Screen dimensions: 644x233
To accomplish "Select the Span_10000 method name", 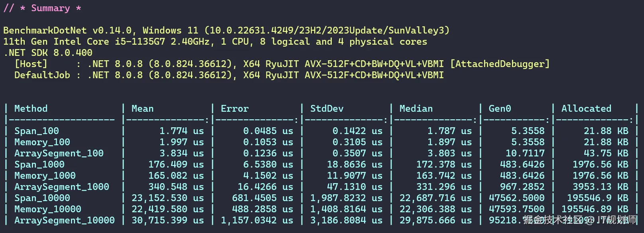I will point(42,198).
